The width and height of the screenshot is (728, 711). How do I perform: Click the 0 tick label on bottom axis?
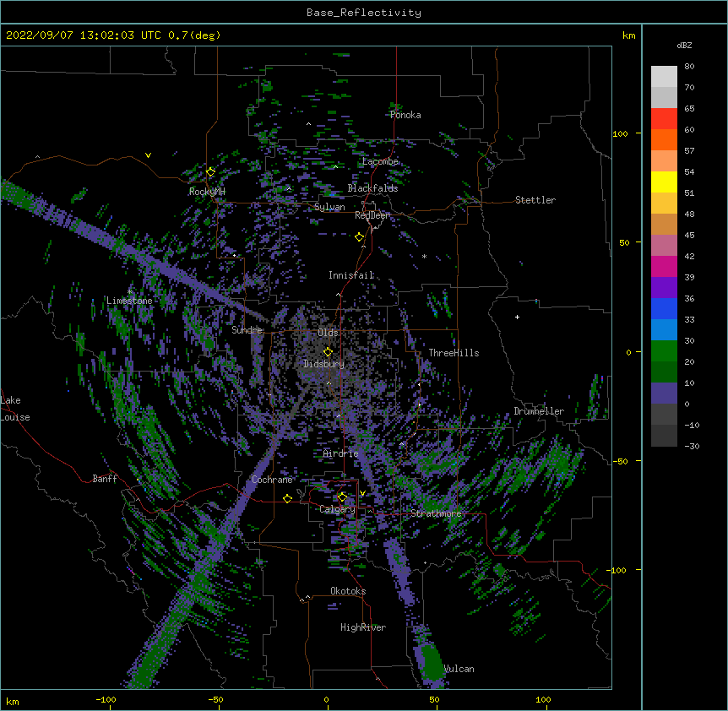point(326,699)
